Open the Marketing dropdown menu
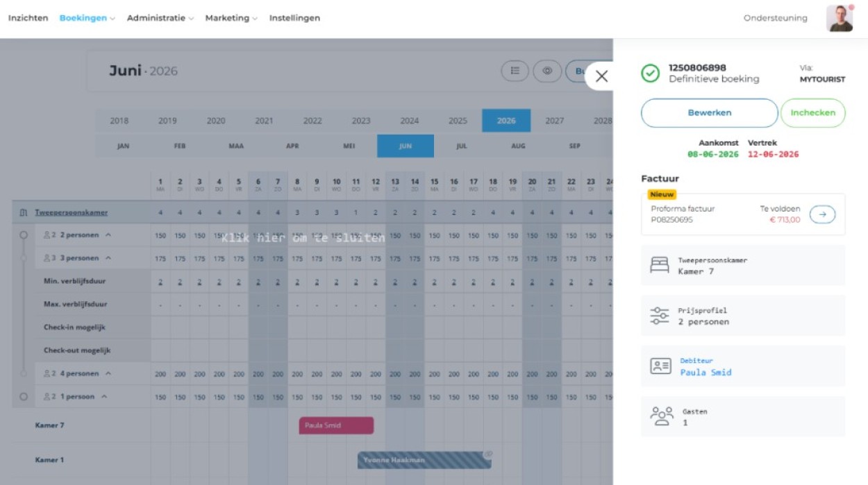 pos(231,18)
